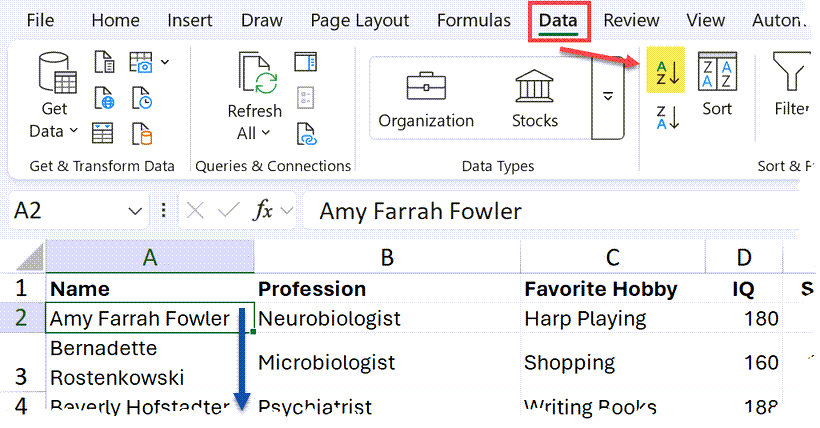Open the Get Data dropdown arrow
The image size is (820, 428).
click(74, 130)
